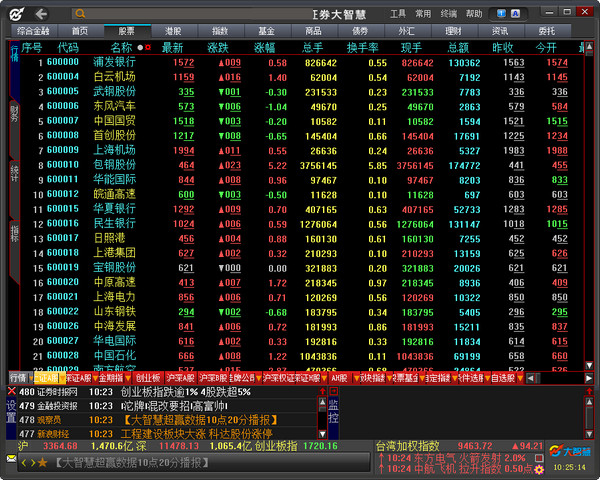Click news list scrollbar down arrow
Screen dimensions: 600x480
click(x=322, y=434)
